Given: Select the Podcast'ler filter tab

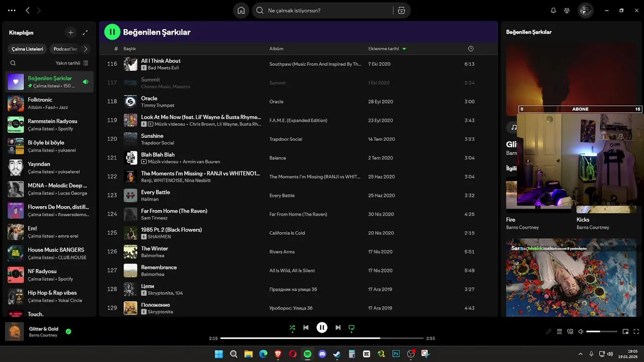Looking at the screenshot, I should click(65, 49).
